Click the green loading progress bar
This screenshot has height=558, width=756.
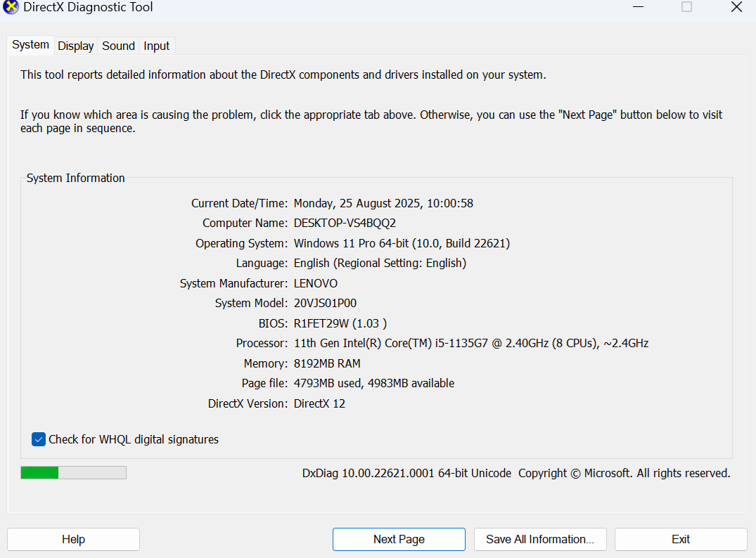[x=73, y=473]
